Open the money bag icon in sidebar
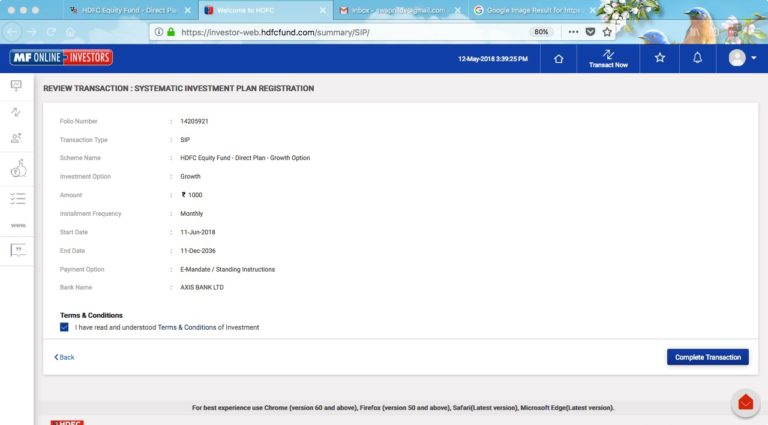The height and width of the screenshot is (425, 768). pyautogui.click(x=18, y=169)
